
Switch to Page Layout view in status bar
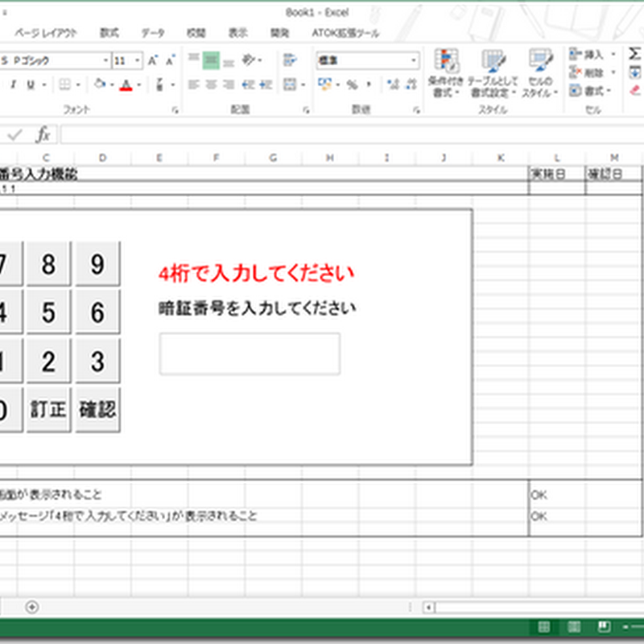574,627
